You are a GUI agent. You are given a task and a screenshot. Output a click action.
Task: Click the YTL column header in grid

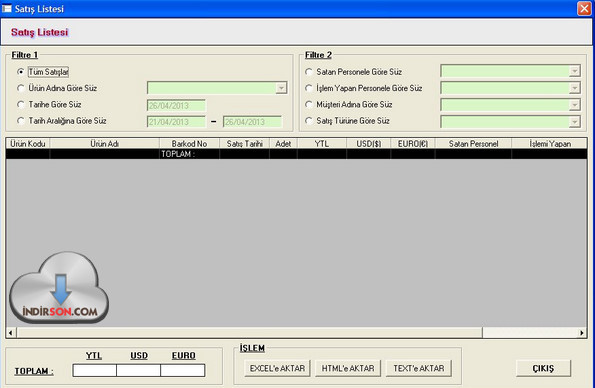pos(322,144)
